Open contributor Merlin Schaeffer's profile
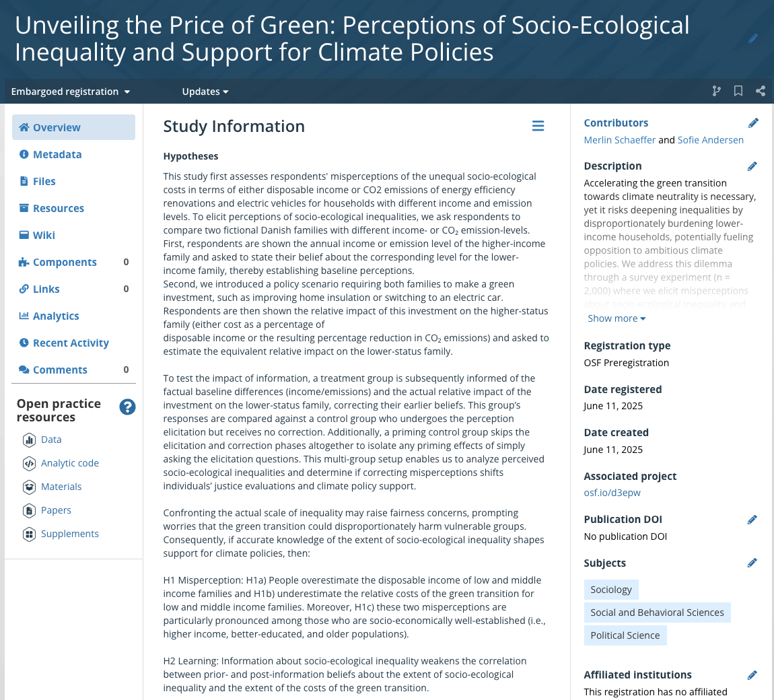Image resolution: width=774 pixels, height=700 pixels. point(619,140)
